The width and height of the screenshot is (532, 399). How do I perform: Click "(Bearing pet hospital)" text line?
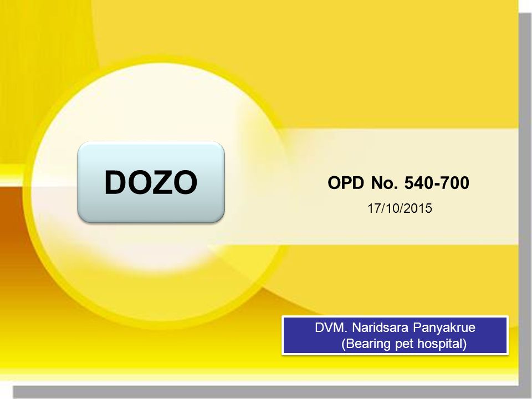click(404, 344)
